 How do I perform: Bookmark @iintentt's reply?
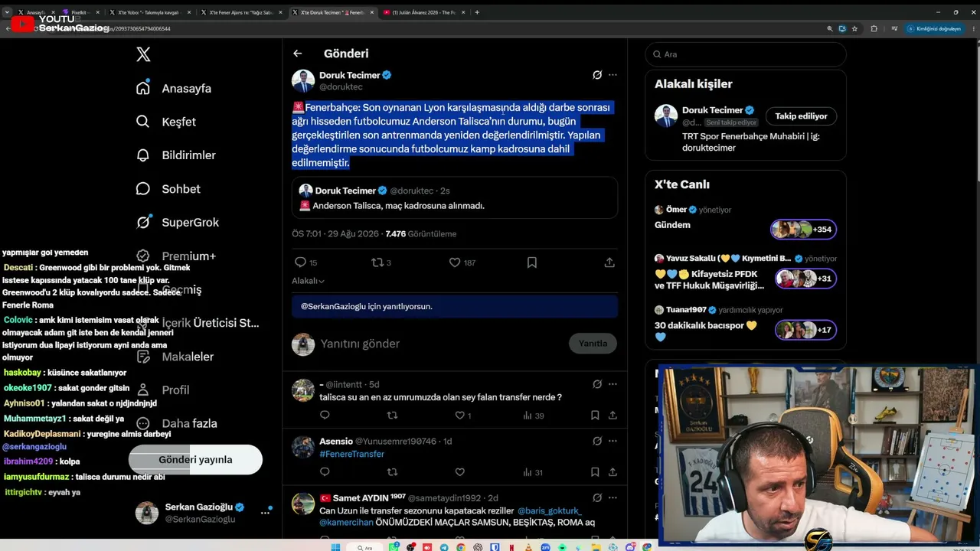(x=595, y=416)
